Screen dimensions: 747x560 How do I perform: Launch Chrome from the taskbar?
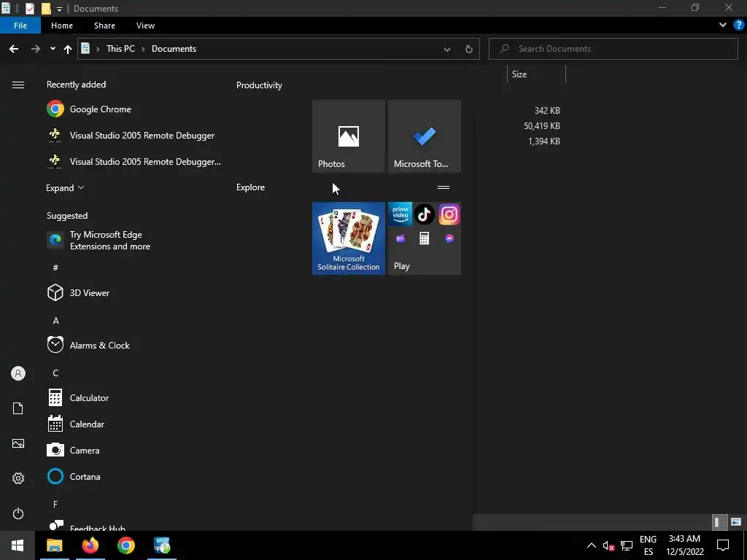pos(125,545)
